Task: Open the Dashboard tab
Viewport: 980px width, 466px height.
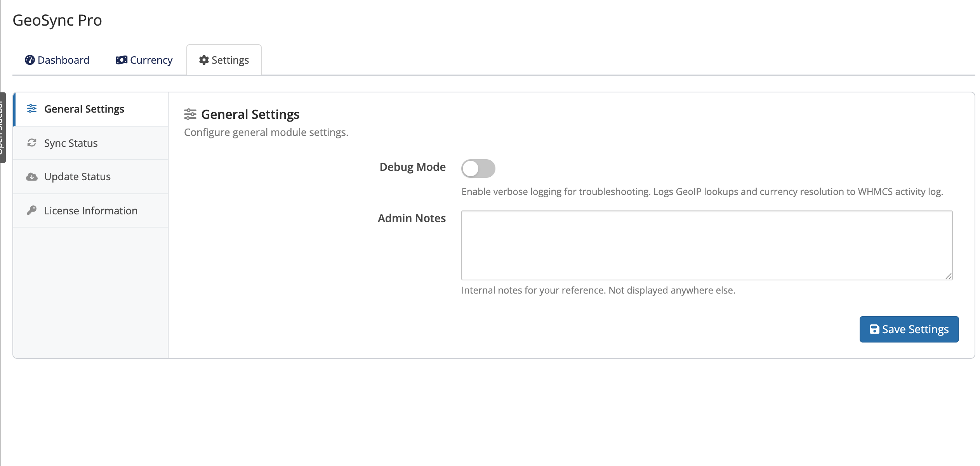Action: 57,60
